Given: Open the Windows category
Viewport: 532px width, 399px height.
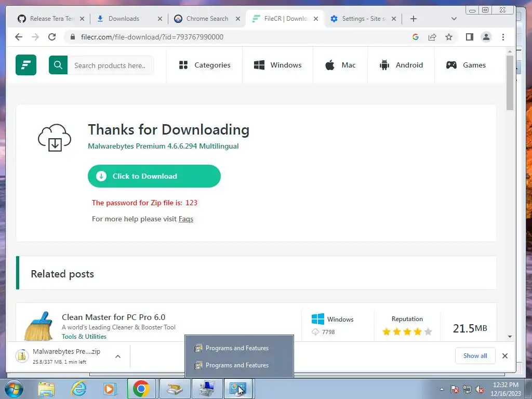Looking at the screenshot, I should 277,65.
